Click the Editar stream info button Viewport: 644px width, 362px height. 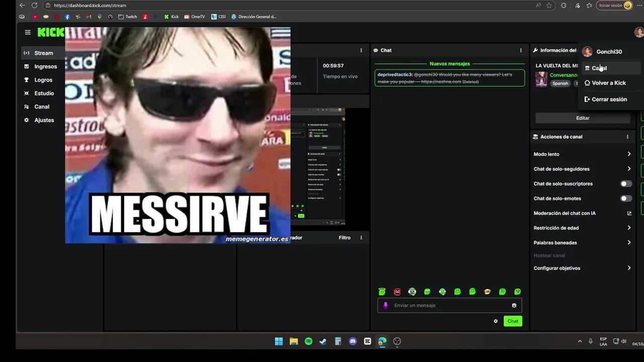[583, 118]
